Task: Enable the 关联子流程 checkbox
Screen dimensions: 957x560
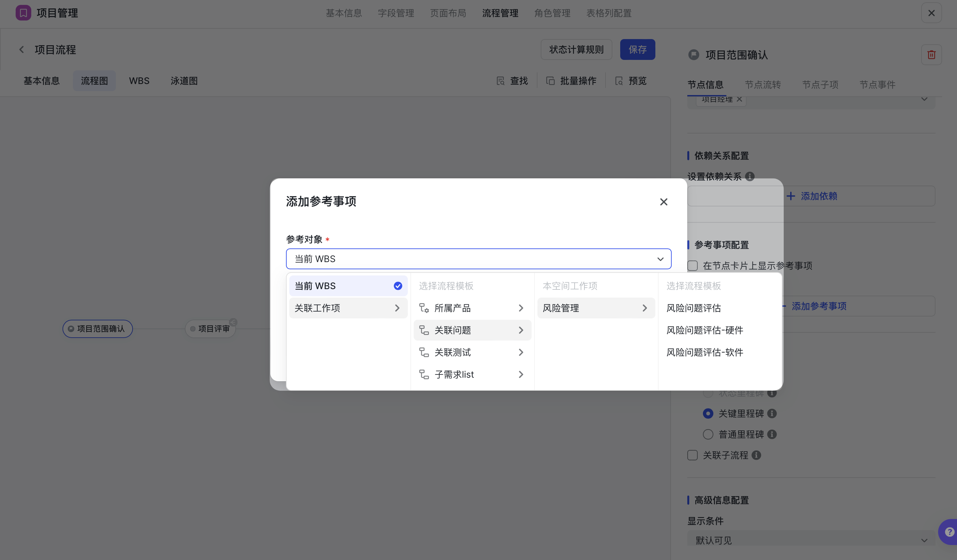Action: pyautogui.click(x=692, y=455)
